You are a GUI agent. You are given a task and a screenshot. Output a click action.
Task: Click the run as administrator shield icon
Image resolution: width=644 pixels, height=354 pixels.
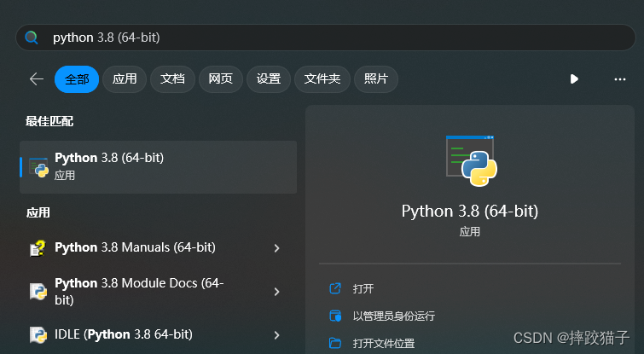[335, 316]
